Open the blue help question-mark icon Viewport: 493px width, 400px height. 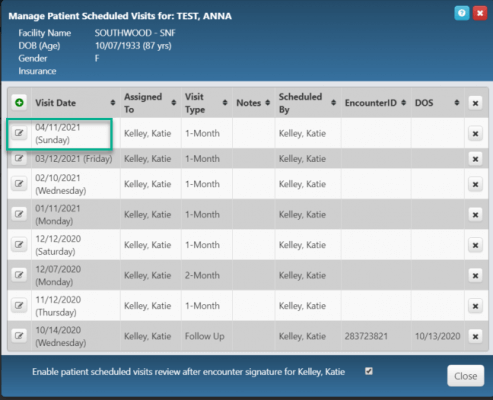point(461,13)
